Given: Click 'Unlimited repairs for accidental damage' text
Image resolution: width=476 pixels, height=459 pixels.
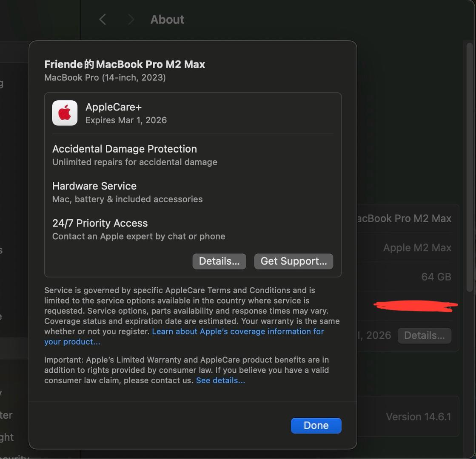Looking at the screenshot, I should coord(135,162).
